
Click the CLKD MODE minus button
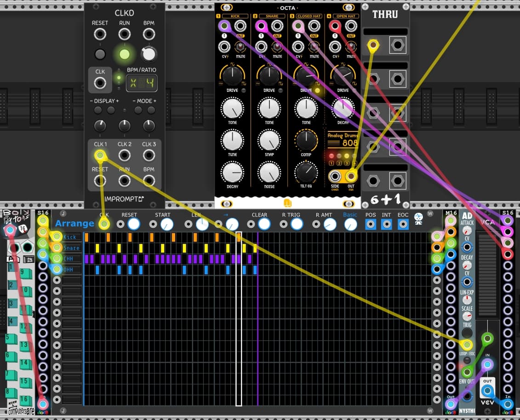pyautogui.click(x=138, y=110)
